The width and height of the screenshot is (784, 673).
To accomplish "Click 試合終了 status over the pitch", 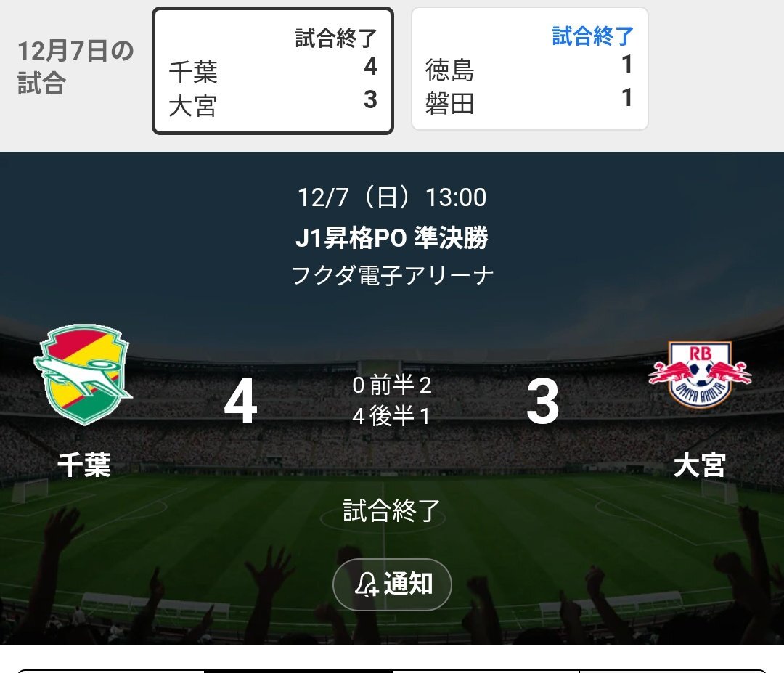I will [x=392, y=511].
